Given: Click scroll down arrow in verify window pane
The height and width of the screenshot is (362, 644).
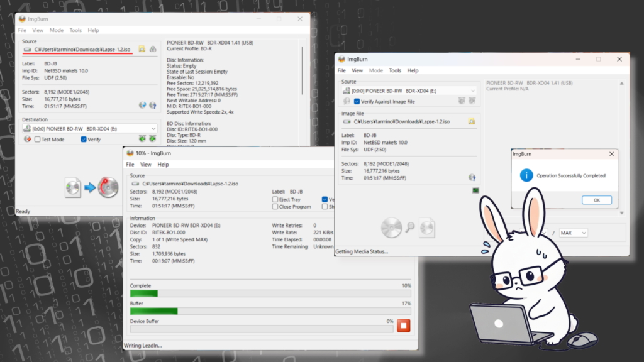Looking at the screenshot, I should tap(622, 213).
